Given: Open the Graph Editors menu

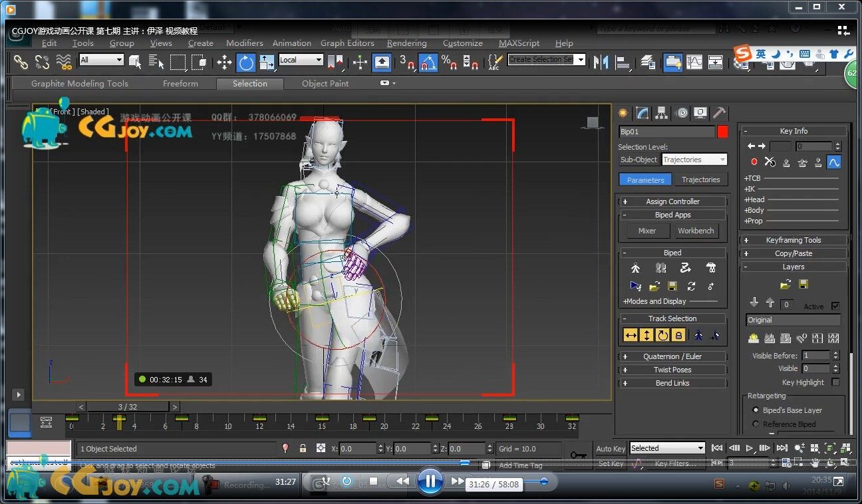Looking at the screenshot, I should (x=347, y=43).
